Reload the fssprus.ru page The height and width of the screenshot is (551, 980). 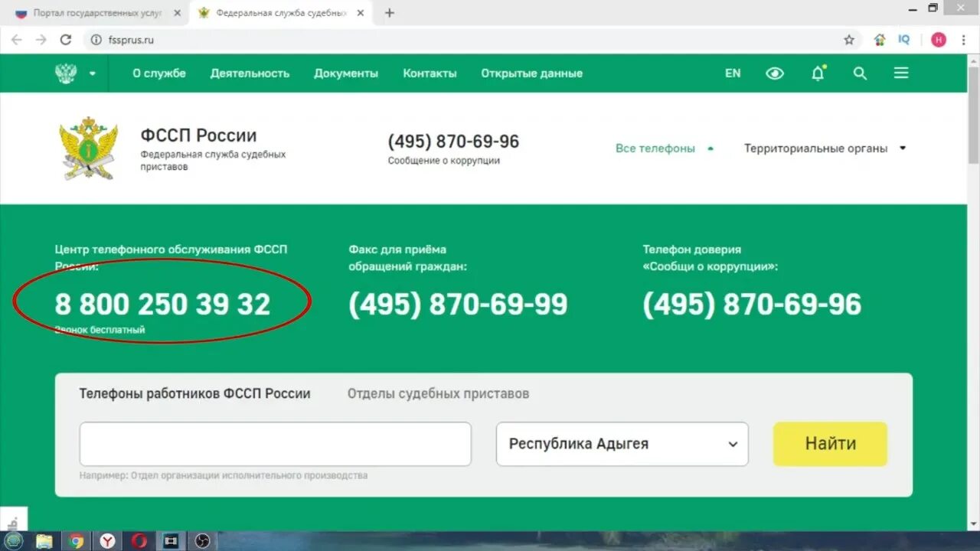pyautogui.click(x=66, y=40)
